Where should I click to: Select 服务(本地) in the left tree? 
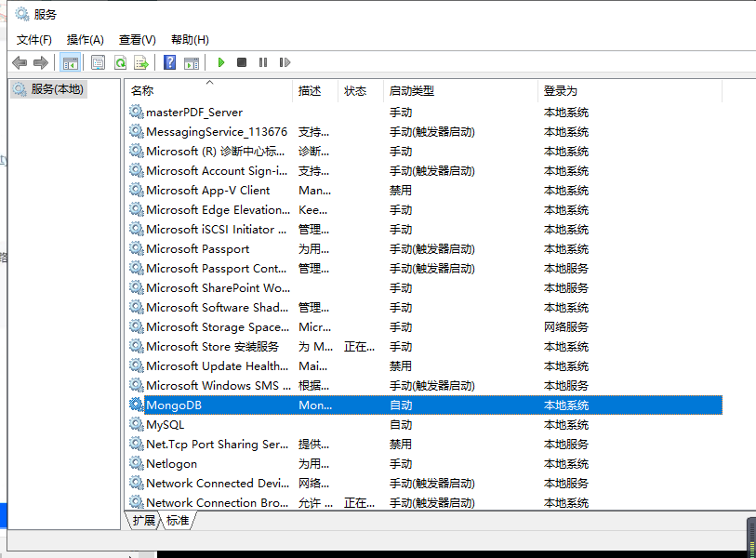57,89
